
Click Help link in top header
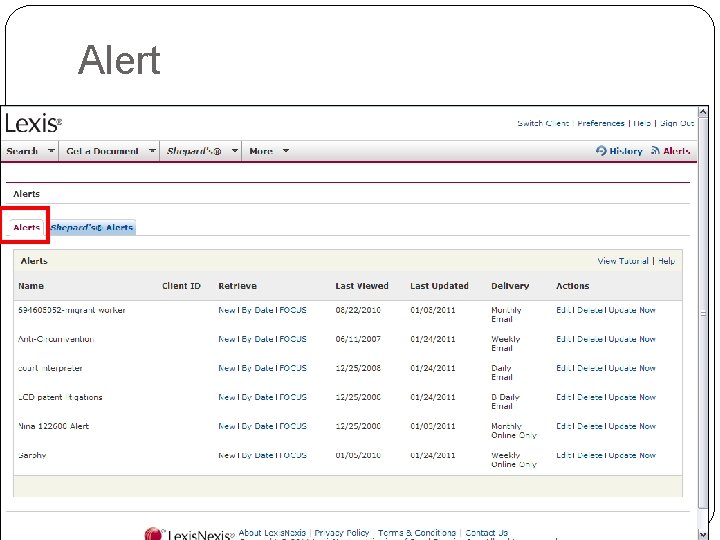[x=642, y=123]
